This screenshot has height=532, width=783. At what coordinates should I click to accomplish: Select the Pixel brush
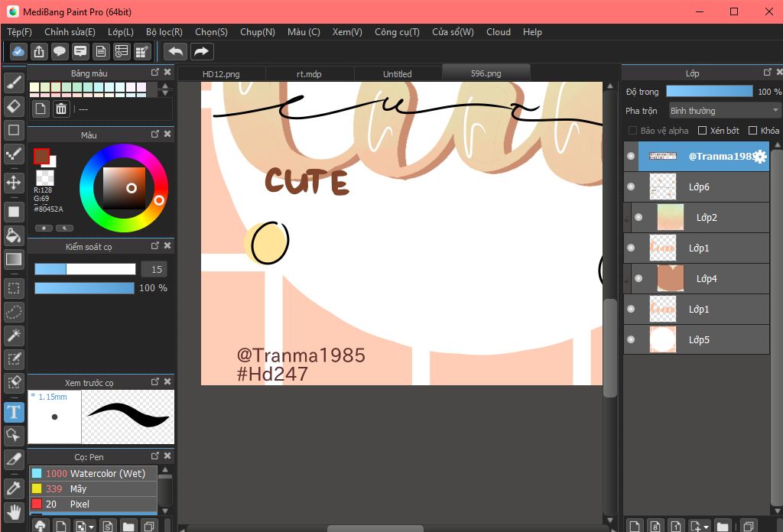pyautogui.click(x=93, y=504)
